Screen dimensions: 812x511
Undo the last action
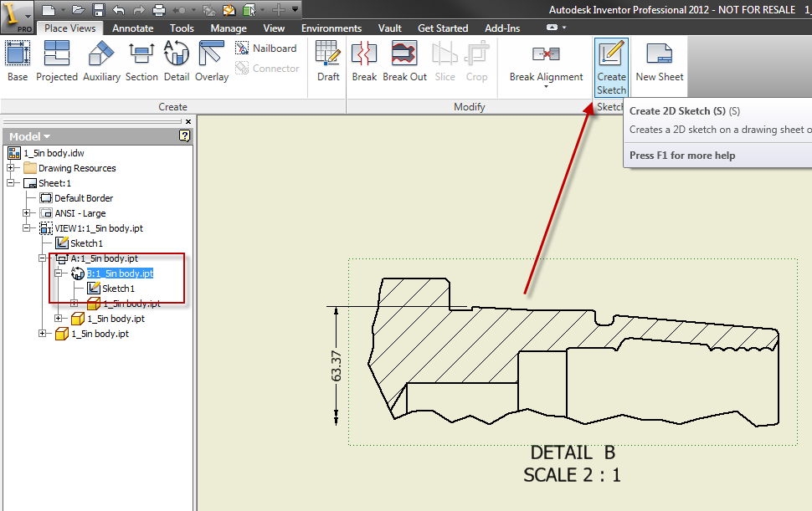pyautogui.click(x=119, y=10)
